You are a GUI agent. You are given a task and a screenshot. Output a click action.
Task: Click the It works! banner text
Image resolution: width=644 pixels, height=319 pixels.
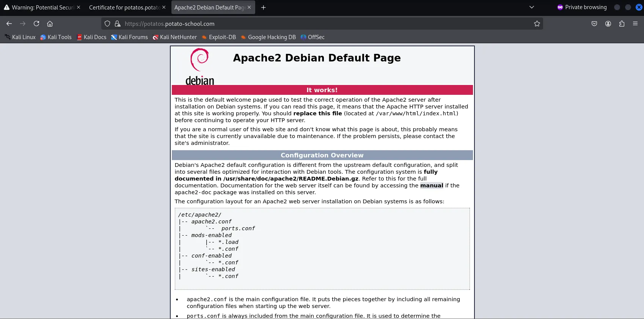322,90
